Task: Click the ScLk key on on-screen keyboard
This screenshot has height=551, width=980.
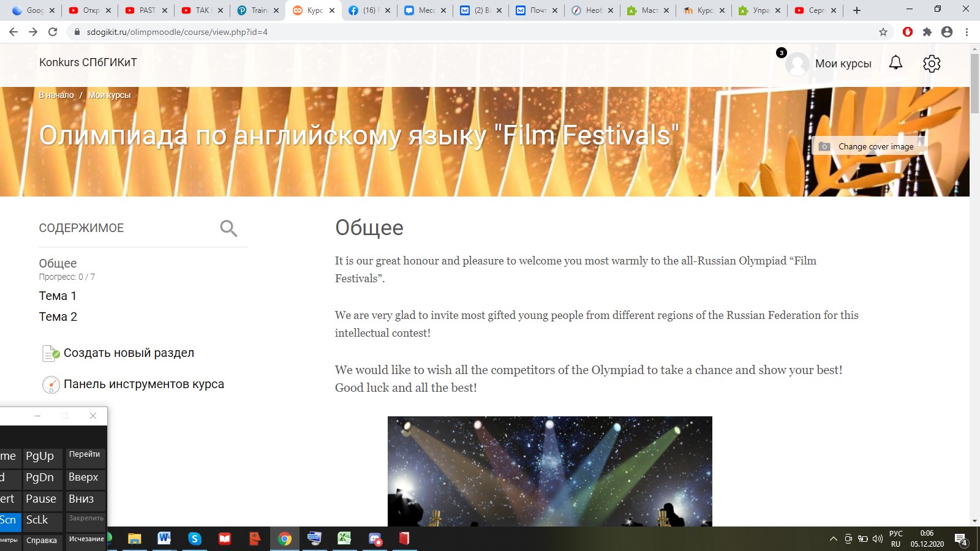Action: [x=42, y=521]
